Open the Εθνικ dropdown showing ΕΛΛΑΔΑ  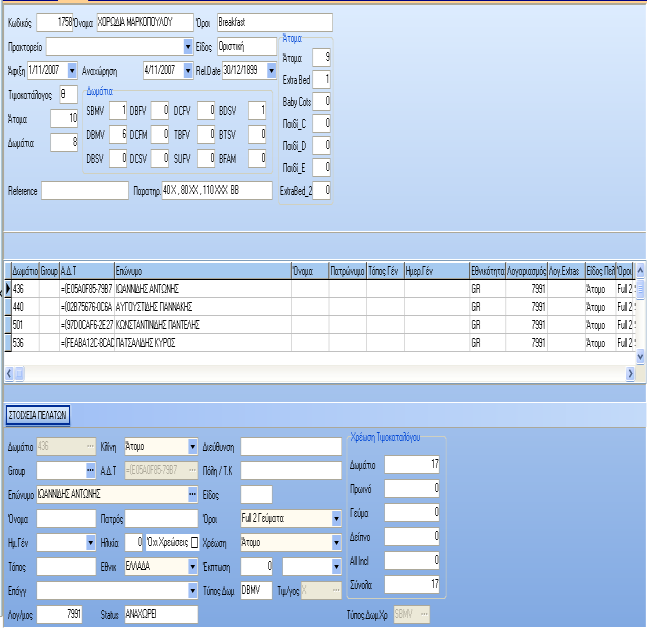[192, 566]
